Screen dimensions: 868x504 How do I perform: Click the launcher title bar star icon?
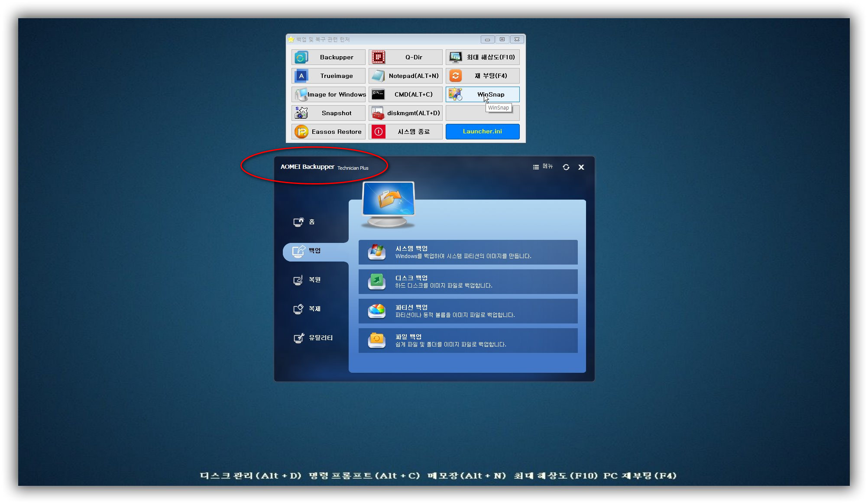[291, 39]
